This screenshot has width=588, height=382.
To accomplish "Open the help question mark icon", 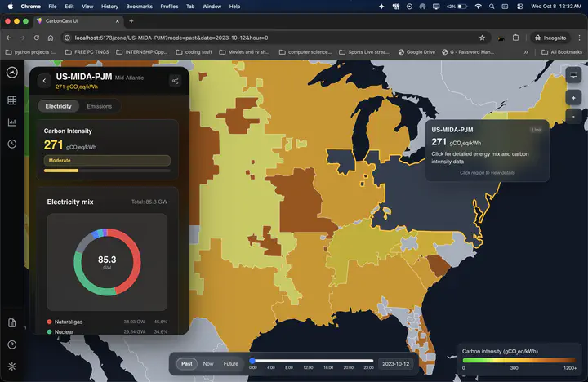I will coord(11,344).
